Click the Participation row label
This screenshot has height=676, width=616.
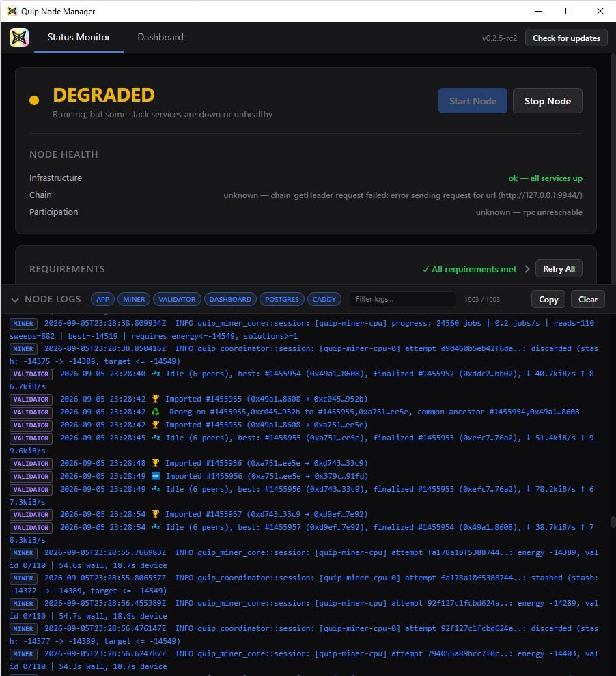(x=54, y=212)
